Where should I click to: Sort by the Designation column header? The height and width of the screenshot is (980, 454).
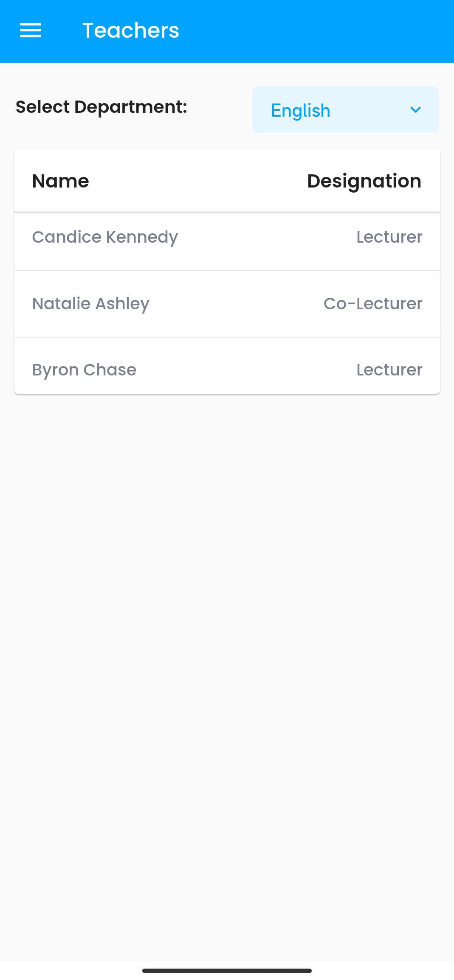[364, 181]
